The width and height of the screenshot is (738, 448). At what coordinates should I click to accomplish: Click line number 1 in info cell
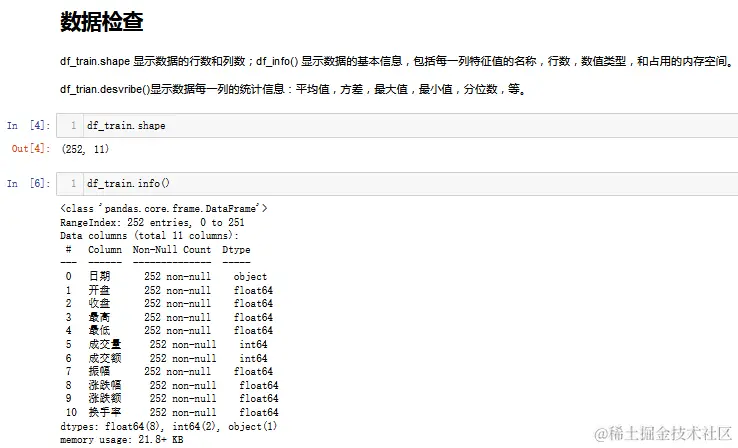[x=73, y=184]
